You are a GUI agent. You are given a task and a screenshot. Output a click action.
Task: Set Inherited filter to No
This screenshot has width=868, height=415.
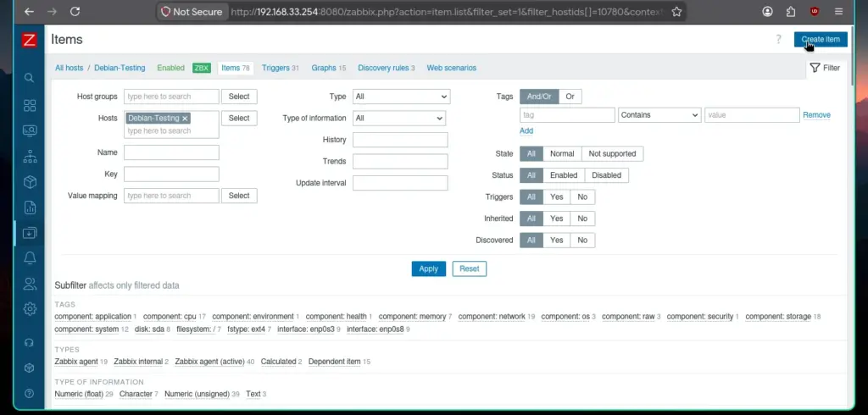tap(582, 219)
